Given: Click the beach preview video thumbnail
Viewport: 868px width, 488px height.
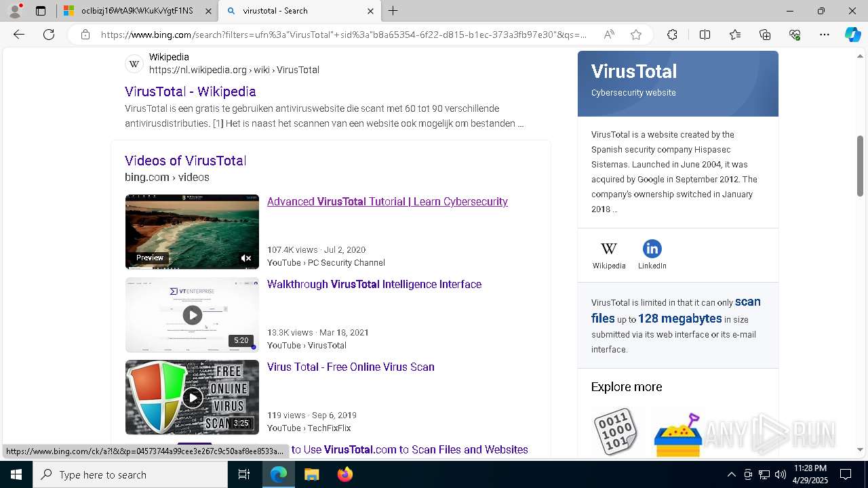Looking at the screenshot, I should (x=192, y=232).
